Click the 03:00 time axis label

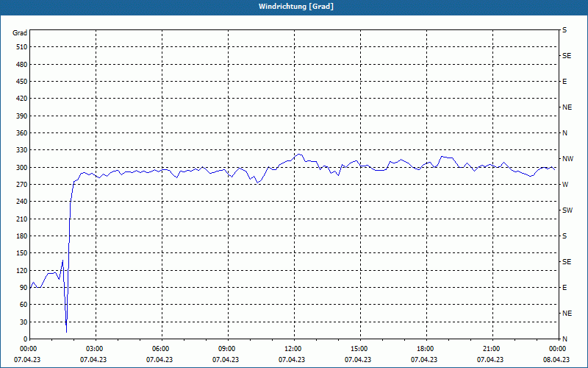point(94,348)
